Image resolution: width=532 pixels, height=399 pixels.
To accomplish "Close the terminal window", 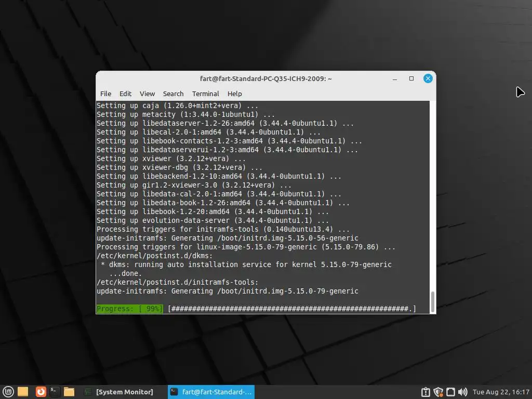I will coord(428,79).
